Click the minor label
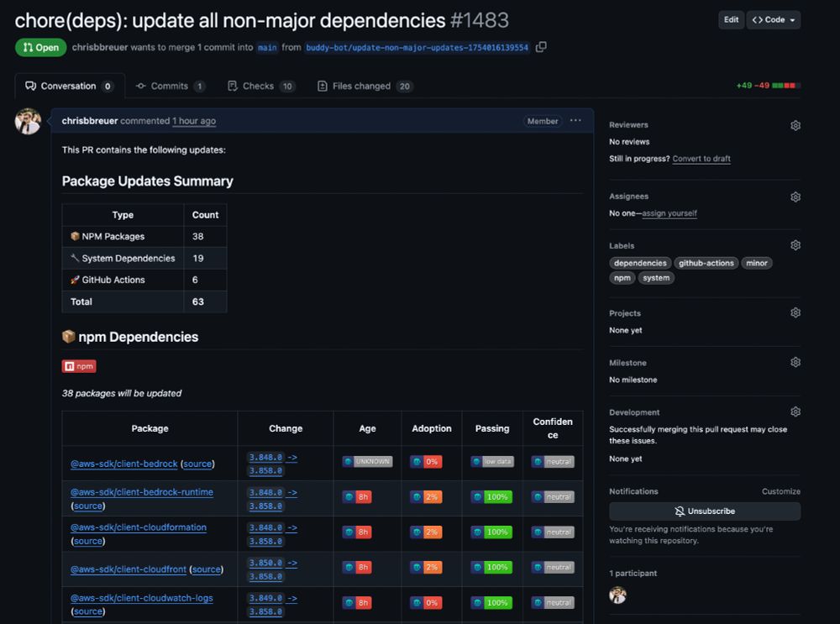 coord(757,263)
